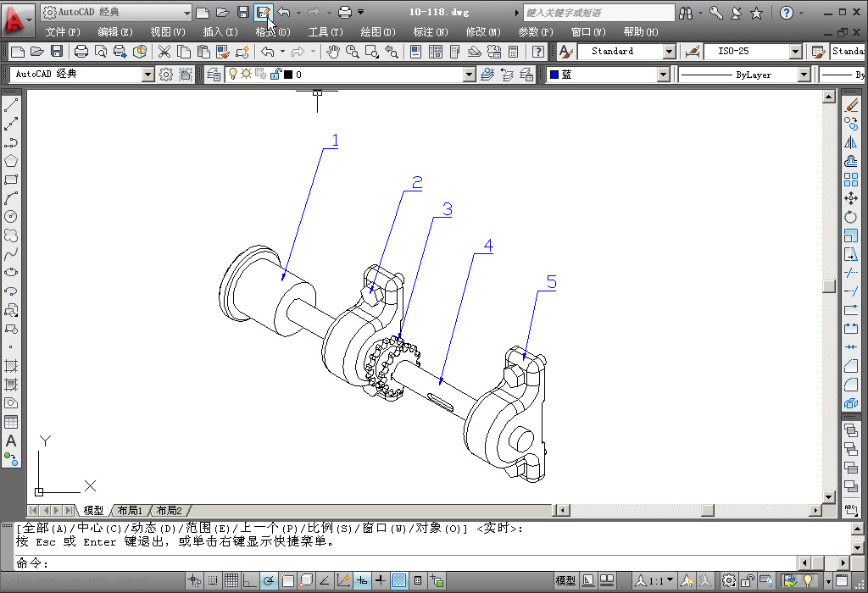Select the Line tool

coord(10,105)
